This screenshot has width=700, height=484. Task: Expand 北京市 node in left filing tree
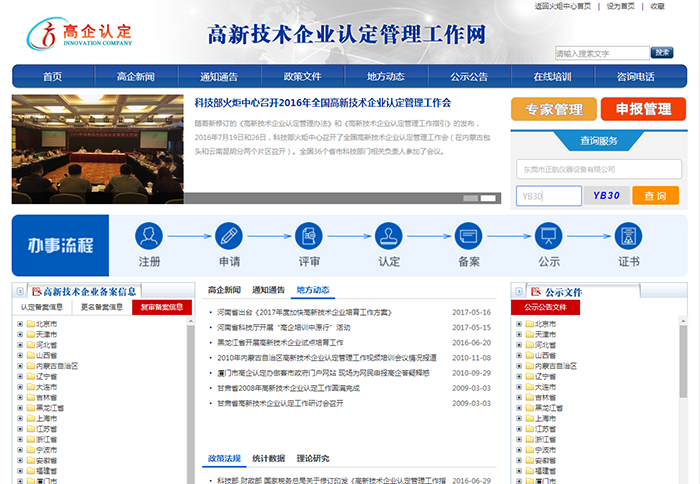(x=20, y=324)
